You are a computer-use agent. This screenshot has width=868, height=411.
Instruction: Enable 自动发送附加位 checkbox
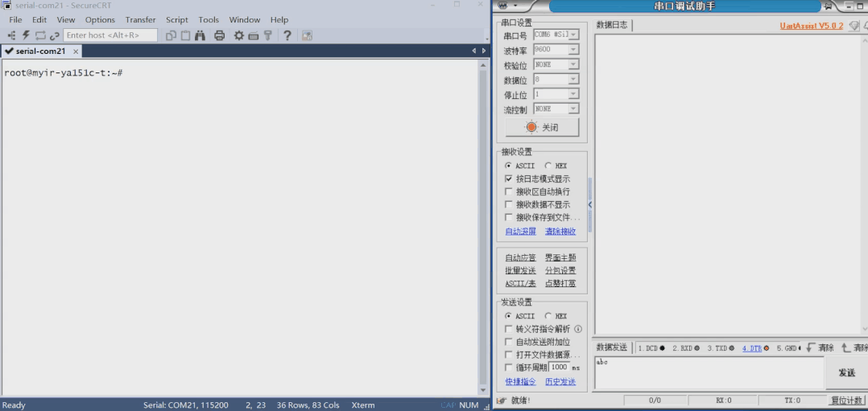(x=509, y=342)
